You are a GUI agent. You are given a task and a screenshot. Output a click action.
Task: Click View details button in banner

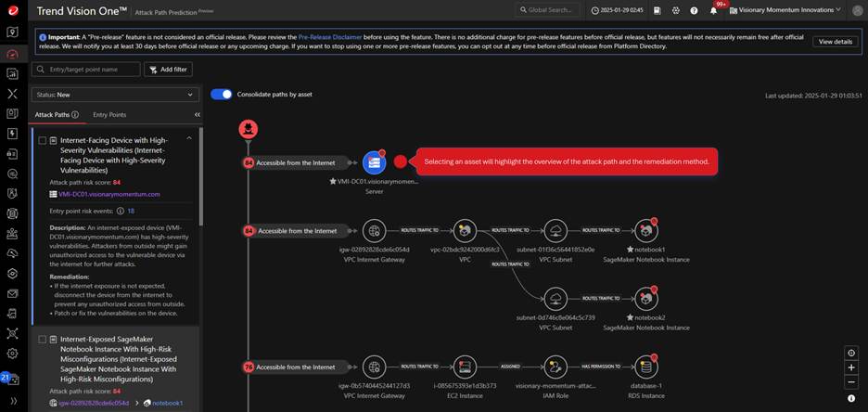pyautogui.click(x=836, y=42)
